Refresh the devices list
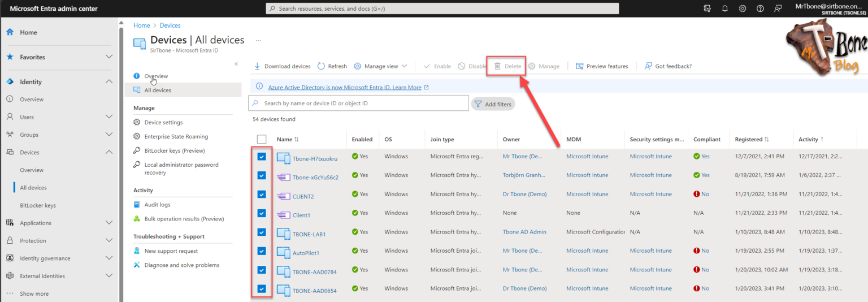This screenshot has height=302, width=868. [332, 66]
